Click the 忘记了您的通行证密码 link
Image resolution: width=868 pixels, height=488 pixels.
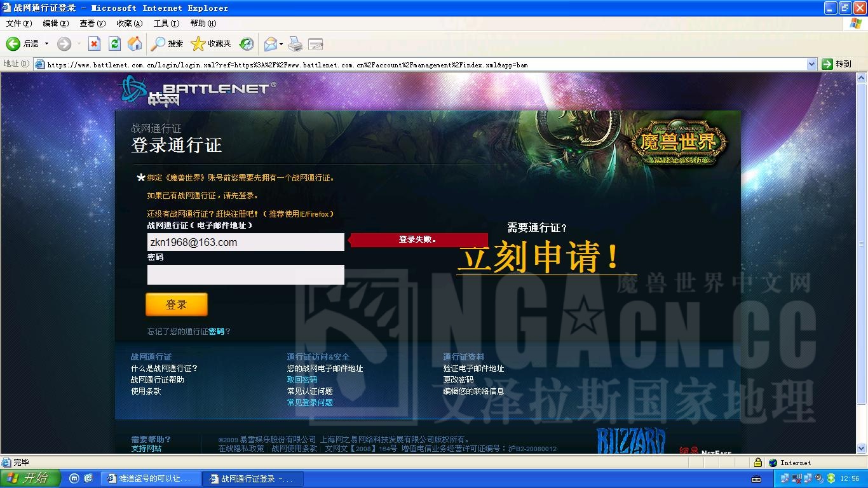coord(189,332)
